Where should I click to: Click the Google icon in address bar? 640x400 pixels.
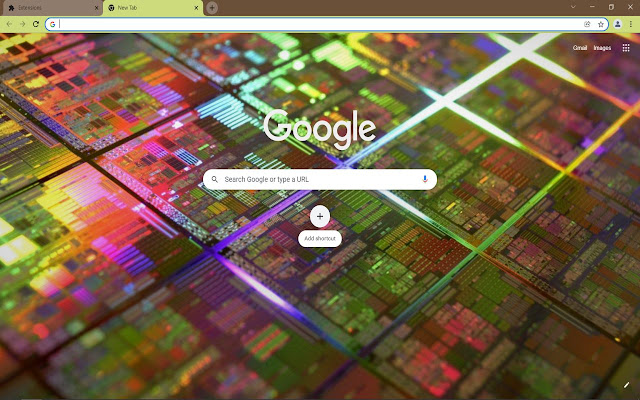52,24
